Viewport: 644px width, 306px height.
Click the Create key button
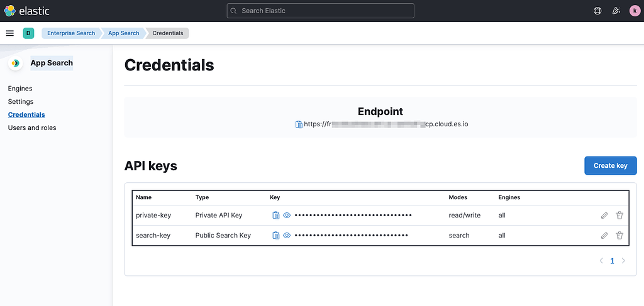(x=610, y=166)
